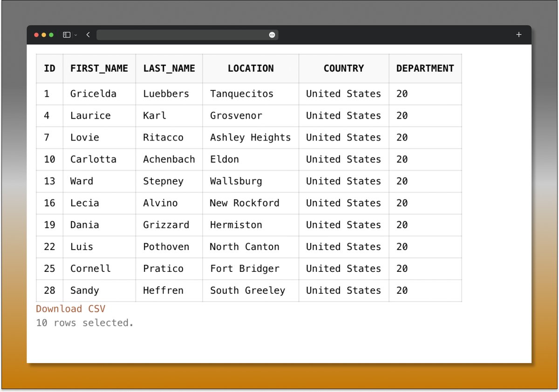Screen dimensions: 559x392
Task: Click ID cell 19
Action: pos(49,225)
